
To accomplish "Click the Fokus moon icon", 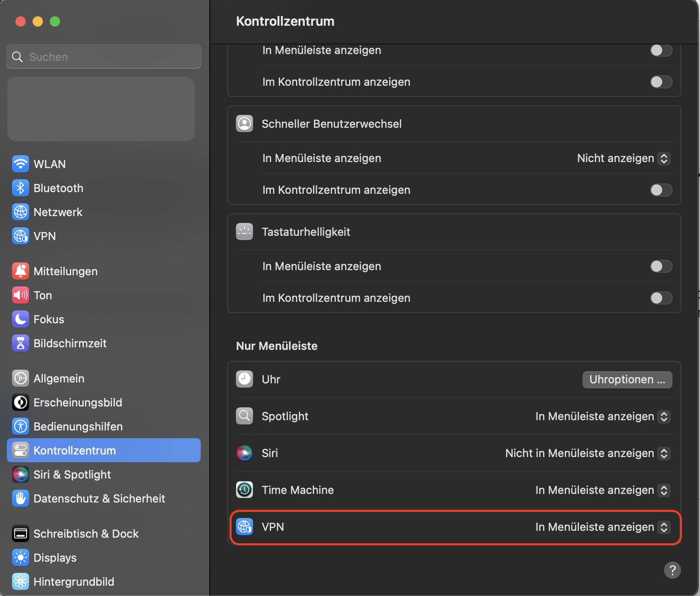I will point(21,319).
